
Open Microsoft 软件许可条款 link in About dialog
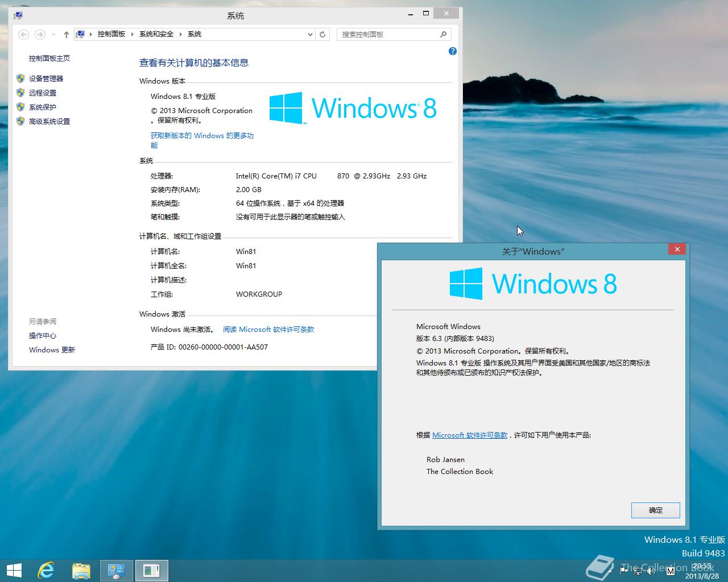[x=470, y=435]
